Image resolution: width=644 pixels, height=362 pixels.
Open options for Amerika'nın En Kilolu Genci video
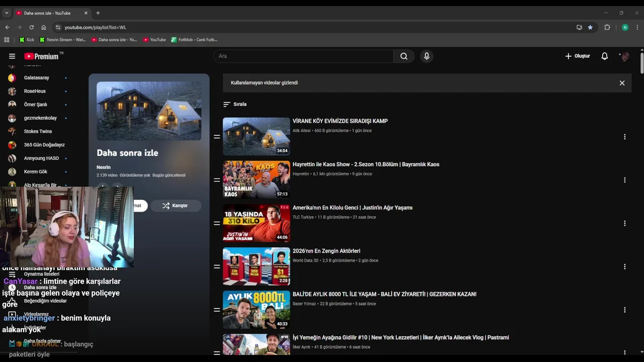coord(624,223)
